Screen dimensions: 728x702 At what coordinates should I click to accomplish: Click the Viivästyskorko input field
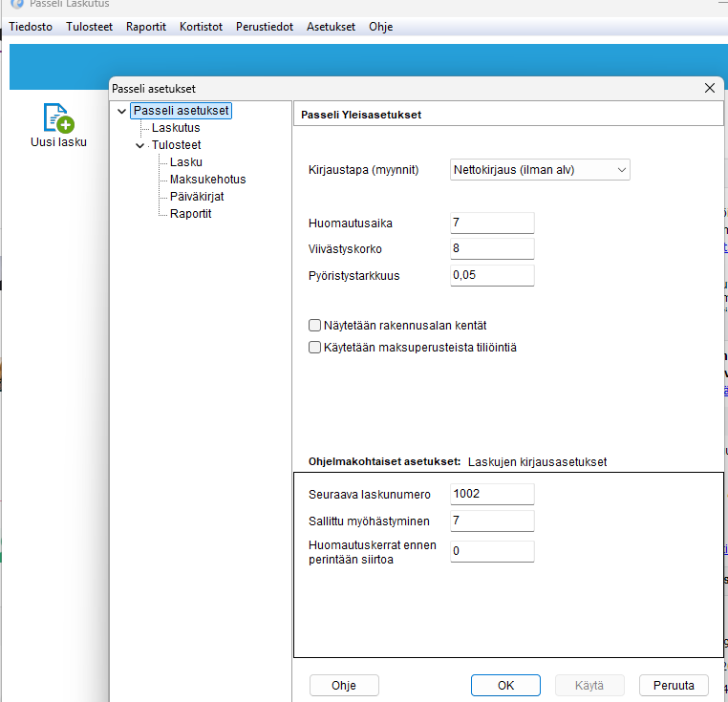pyautogui.click(x=492, y=249)
